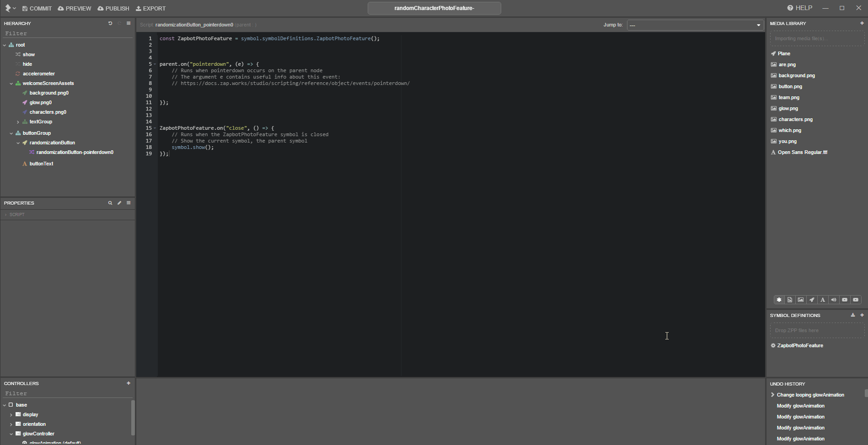Click the Drop ZPP files here area

point(817,330)
